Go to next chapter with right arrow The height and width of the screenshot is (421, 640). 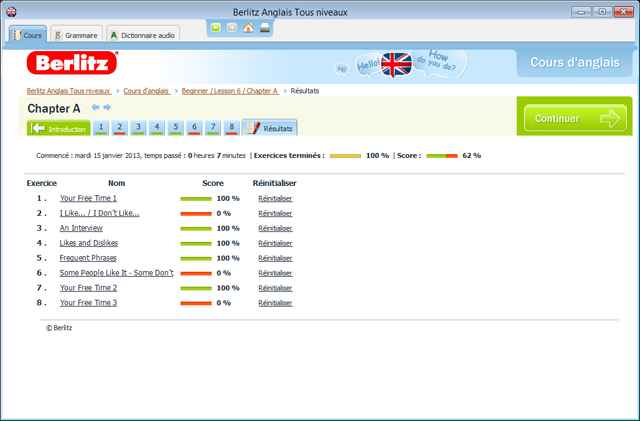tap(107, 108)
